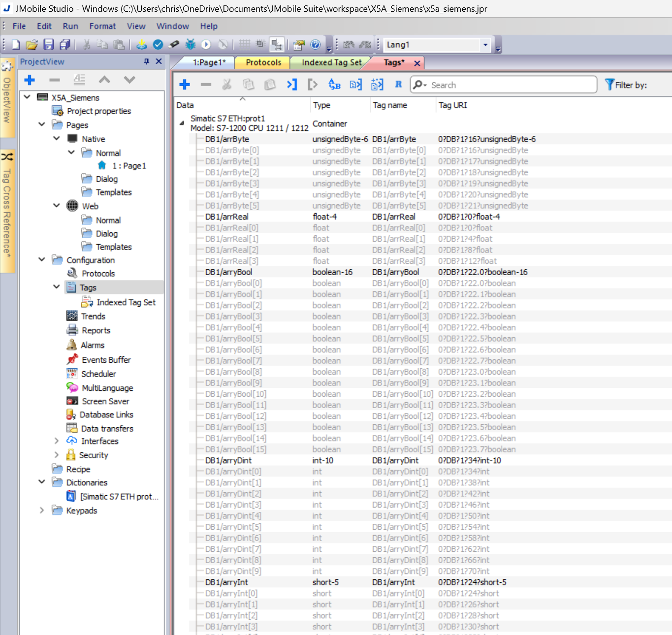The width and height of the screenshot is (672, 635).
Task: Collapse the X5A_Siemens project node
Action: pos(28,97)
